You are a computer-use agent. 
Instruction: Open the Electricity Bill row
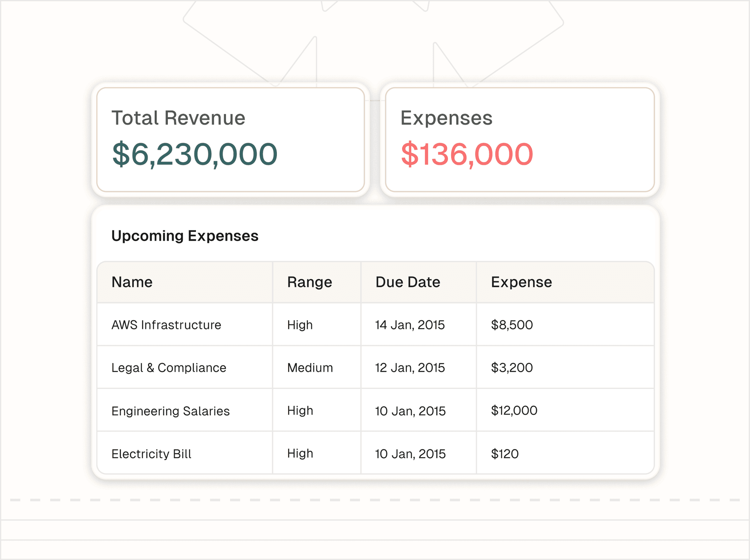(x=151, y=454)
